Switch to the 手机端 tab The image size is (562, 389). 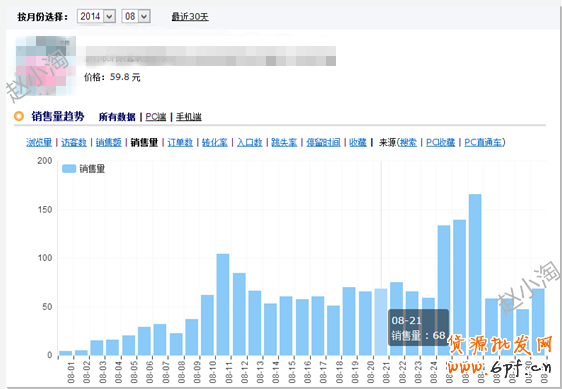click(x=189, y=117)
